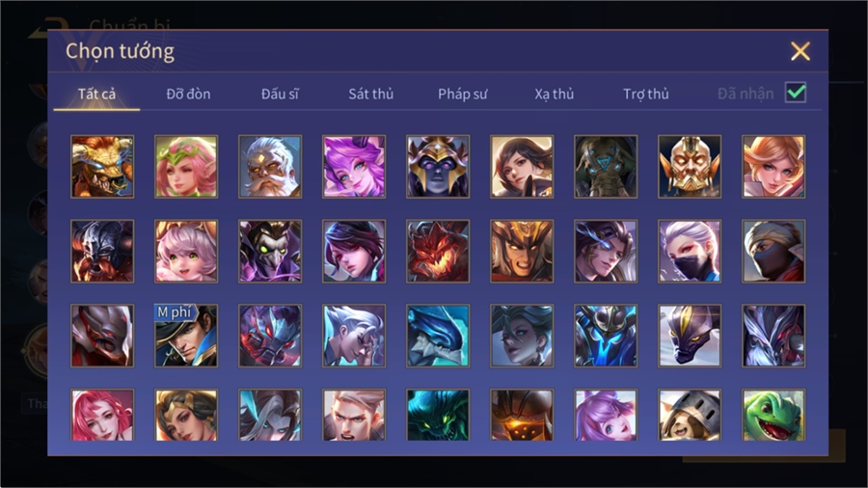
Task: Pick the pink-haired elf with leaf crown
Action: [186, 167]
